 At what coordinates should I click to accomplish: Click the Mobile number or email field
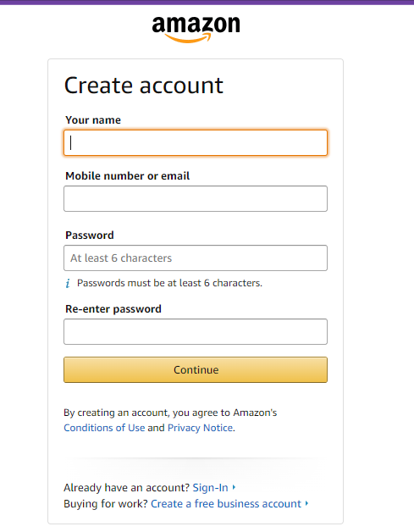(x=196, y=199)
